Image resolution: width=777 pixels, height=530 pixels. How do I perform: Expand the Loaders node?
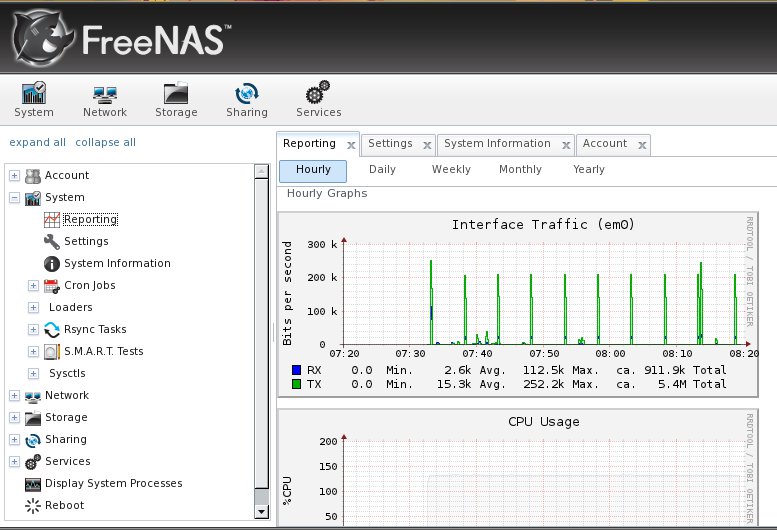[x=33, y=308]
